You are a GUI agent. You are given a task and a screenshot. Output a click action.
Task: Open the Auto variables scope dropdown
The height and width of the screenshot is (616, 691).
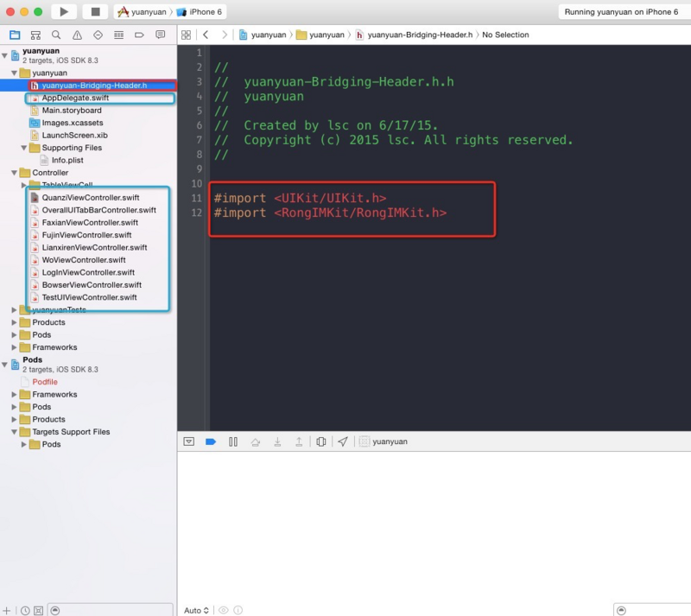point(196,610)
